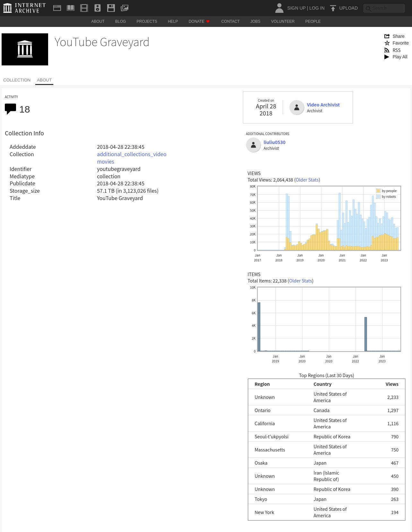Click the tall 2018 items bar
Image resolution: width=412 pixels, height=532 pixels.
coord(259,327)
